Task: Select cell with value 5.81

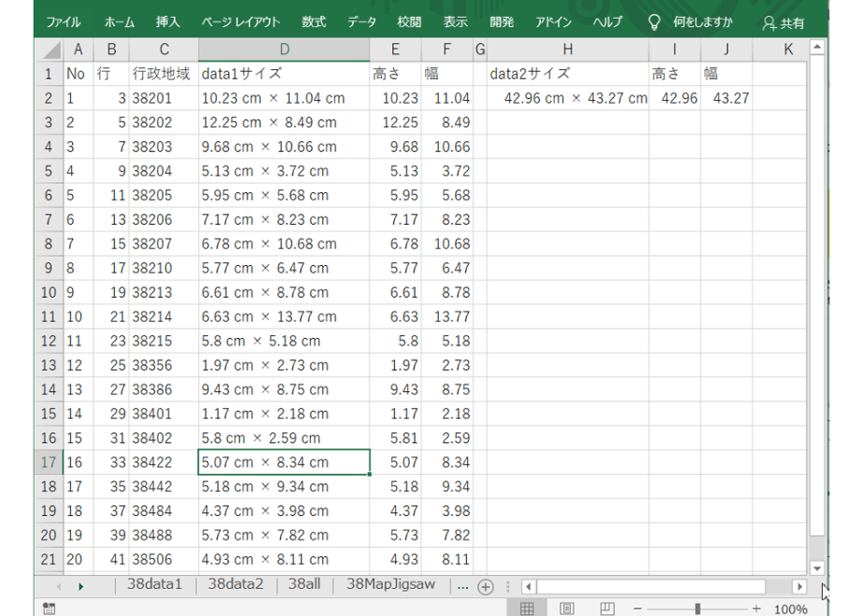Action: pyautogui.click(x=395, y=438)
